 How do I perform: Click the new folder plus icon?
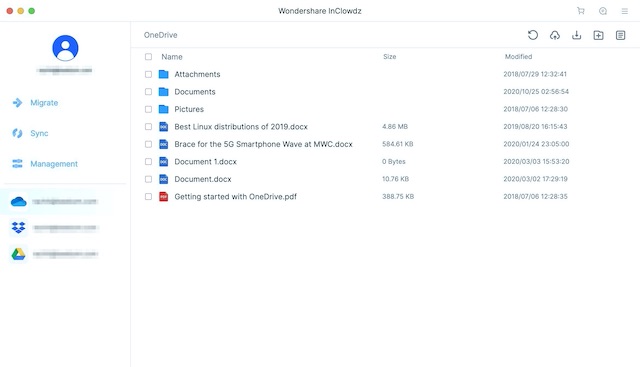coord(598,35)
